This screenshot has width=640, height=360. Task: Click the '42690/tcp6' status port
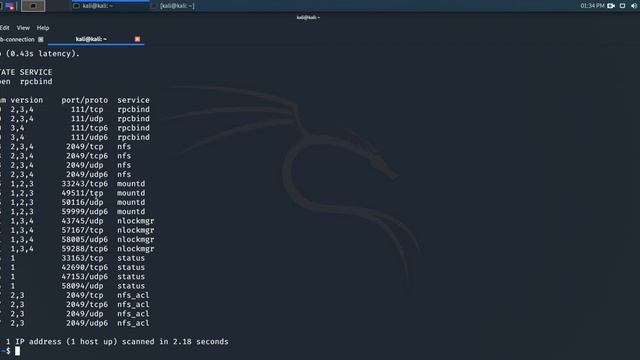[x=84, y=267]
